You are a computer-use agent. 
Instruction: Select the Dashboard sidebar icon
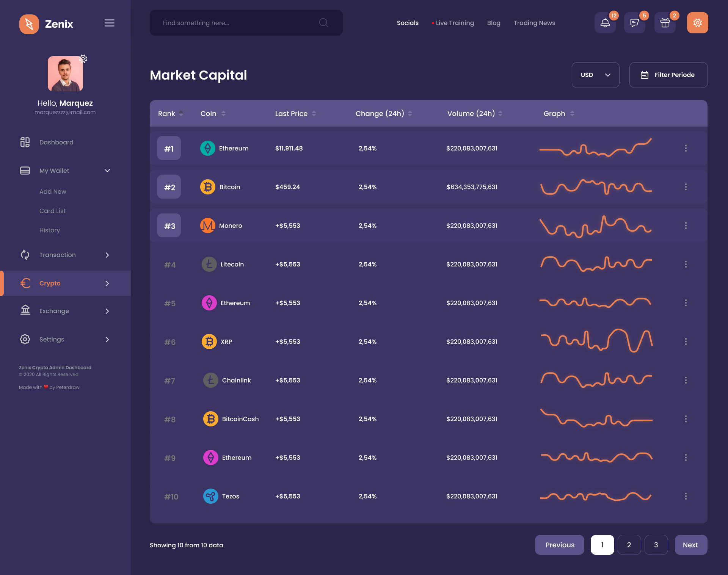25,142
